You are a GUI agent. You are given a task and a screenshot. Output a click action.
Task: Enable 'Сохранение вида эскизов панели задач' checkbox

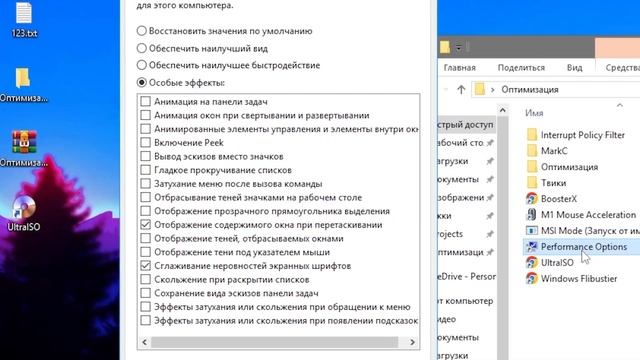(x=145, y=293)
